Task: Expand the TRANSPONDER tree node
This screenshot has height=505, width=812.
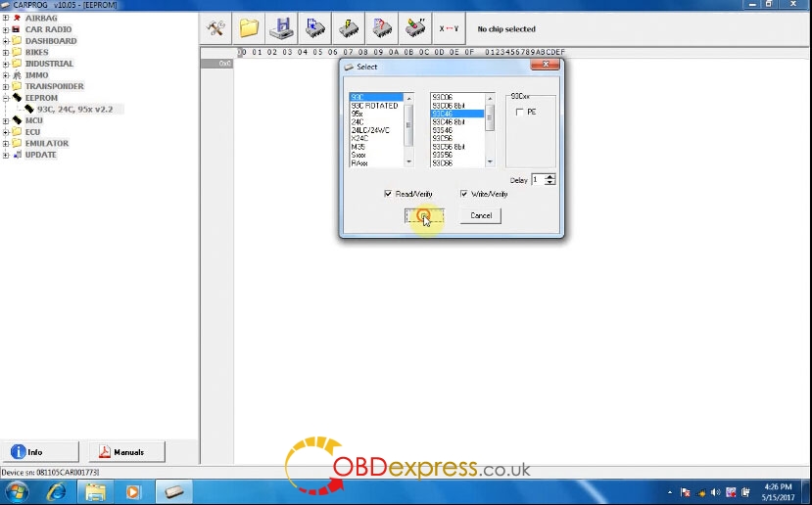Action: pyautogui.click(x=6, y=86)
